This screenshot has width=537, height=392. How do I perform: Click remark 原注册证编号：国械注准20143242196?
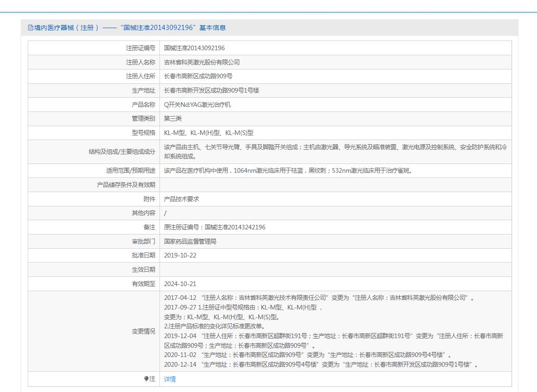214,227
